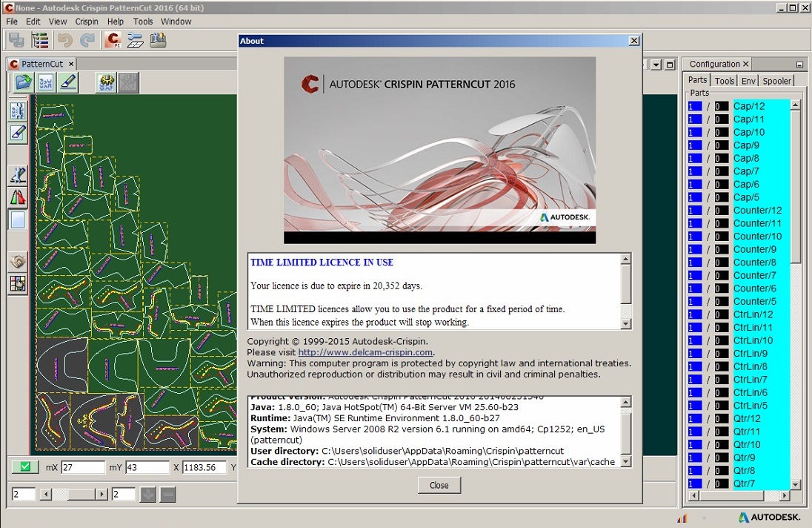Click the wrench-and-pen edit icon in side toolbar
The width and height of the screenshot is (812, 528).
tap(18, 175)
